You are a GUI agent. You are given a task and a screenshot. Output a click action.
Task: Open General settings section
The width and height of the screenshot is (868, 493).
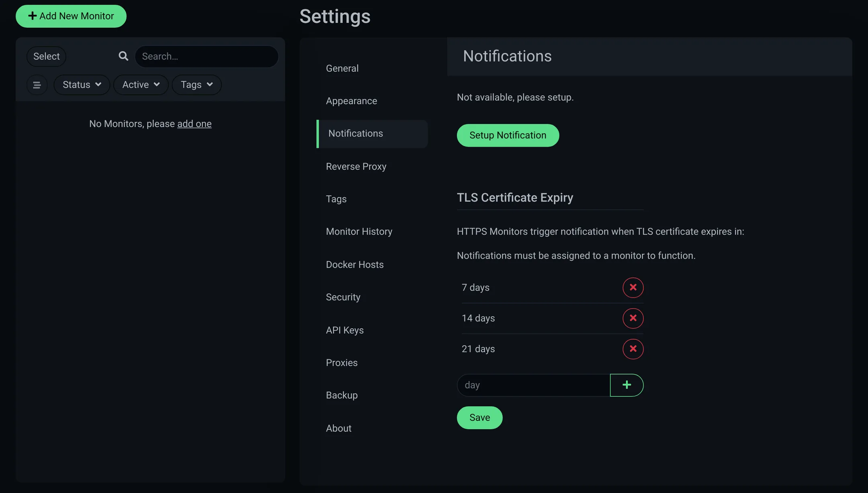click(x=372, y=68)
